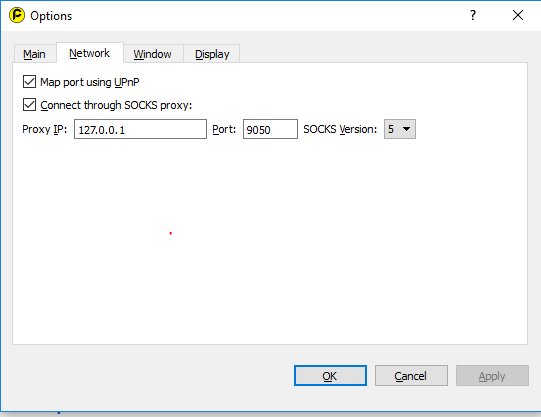Click the "SOCKS Version:" label

point(340,129)
